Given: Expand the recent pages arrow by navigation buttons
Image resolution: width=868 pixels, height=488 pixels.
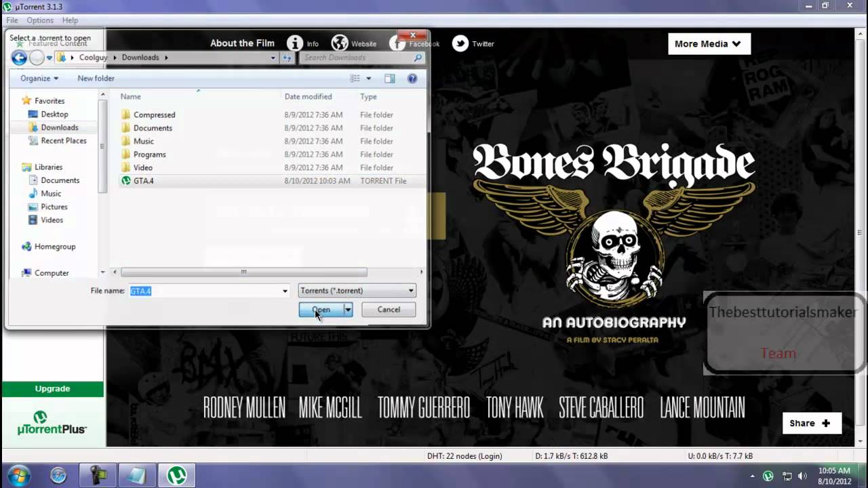Looking at the screenshot, I should tap(49, 58).
